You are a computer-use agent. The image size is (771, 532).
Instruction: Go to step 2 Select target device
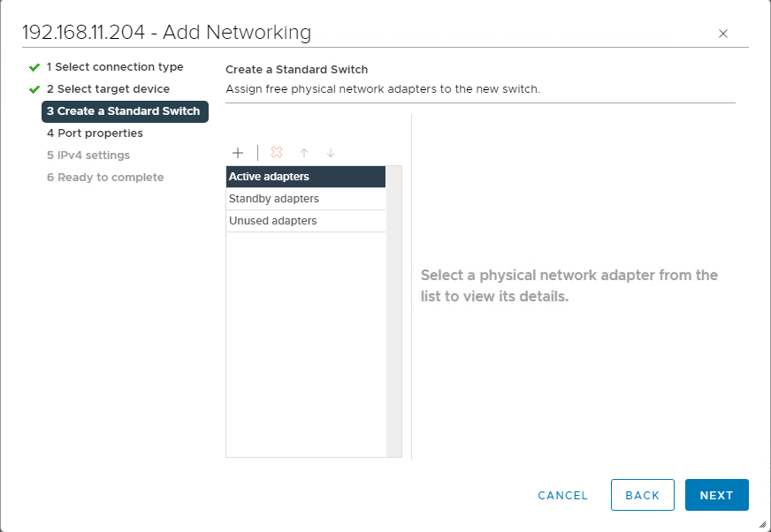click(x=108, y=89)
